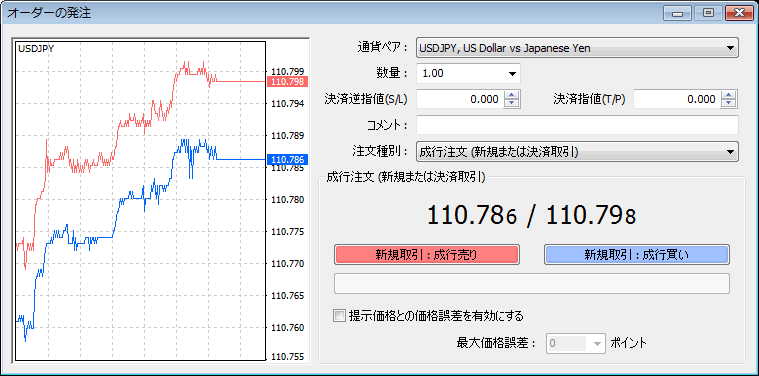759x376 pixels.
Task: Click the 注文種別: field label
Action: 380,151
